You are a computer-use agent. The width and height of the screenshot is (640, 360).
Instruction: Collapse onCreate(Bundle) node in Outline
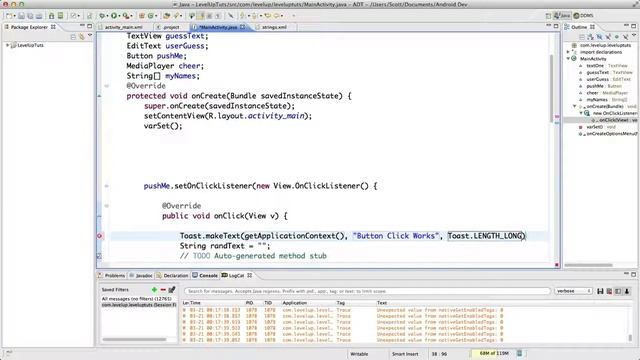(575, 107)
